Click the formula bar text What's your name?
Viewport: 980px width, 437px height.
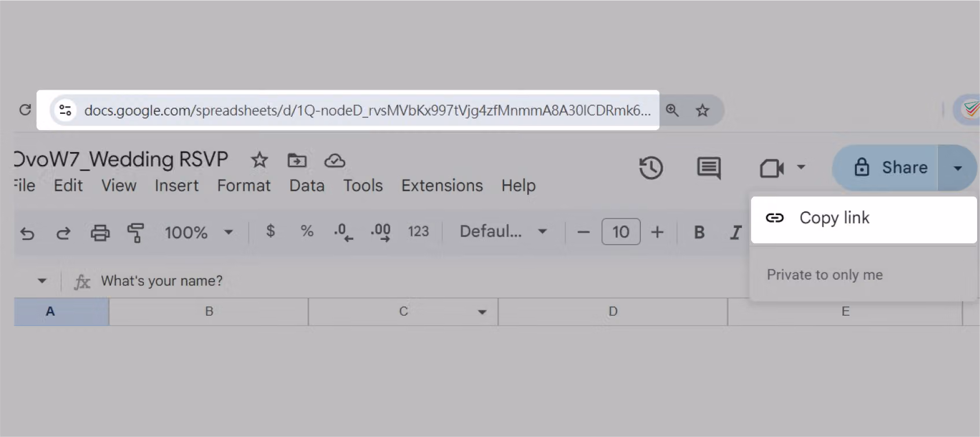[162, 281]
